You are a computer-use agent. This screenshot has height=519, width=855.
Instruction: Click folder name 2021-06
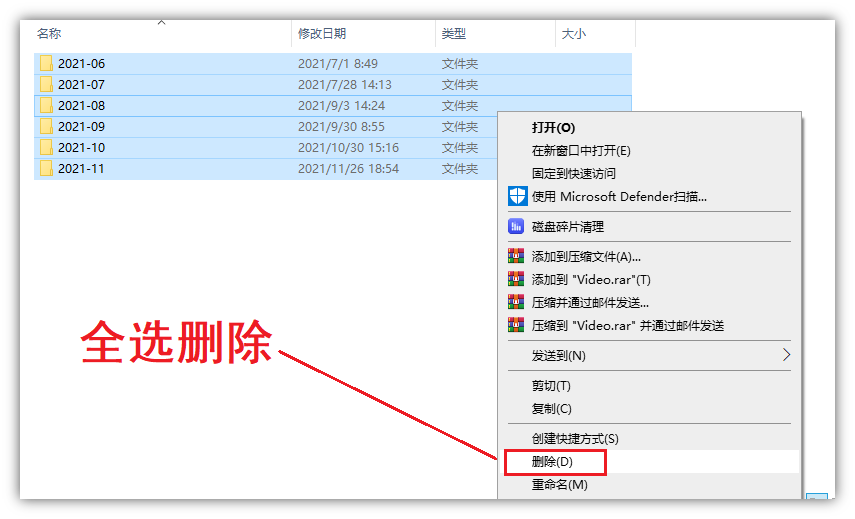[x=81, y=64]
